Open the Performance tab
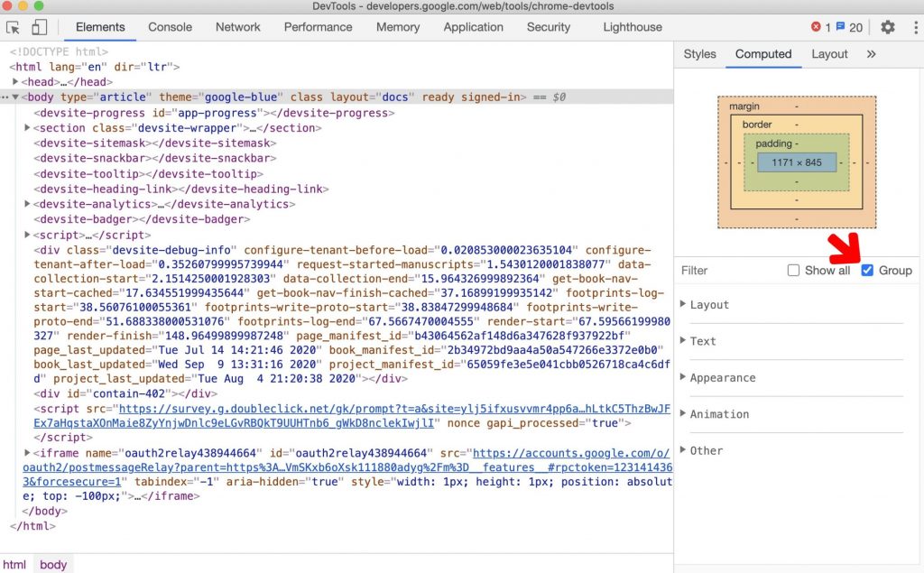924x573 pixels. [x=318, y=27]
